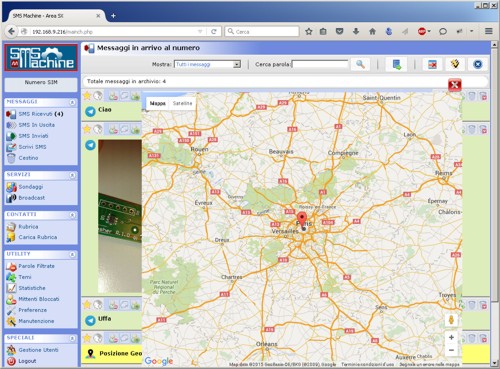Open SMS Ricevuti inbox
The image size is (500, 369).
41,114
